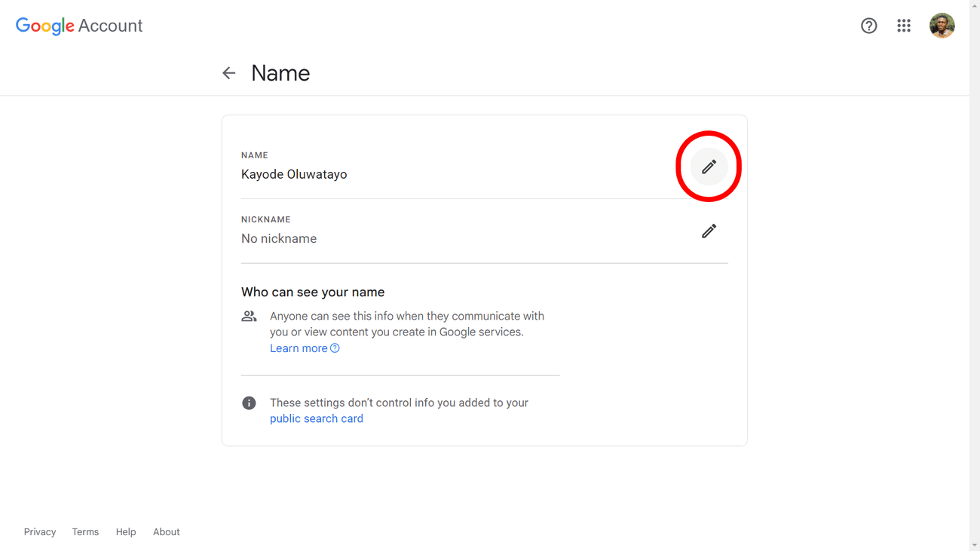Select the name Kayode Oluwatayo row
Viewport: 980px width, 551px height.
294,173
